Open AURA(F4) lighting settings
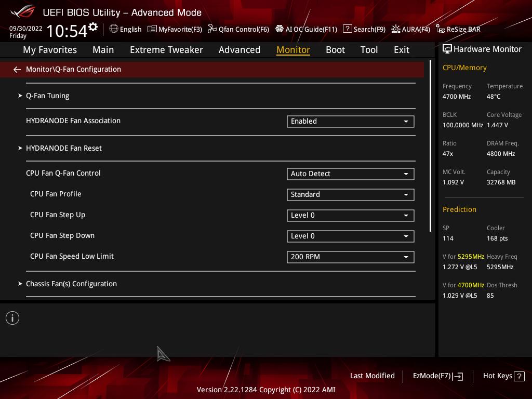532x399 pixels. tap(410, 29)
